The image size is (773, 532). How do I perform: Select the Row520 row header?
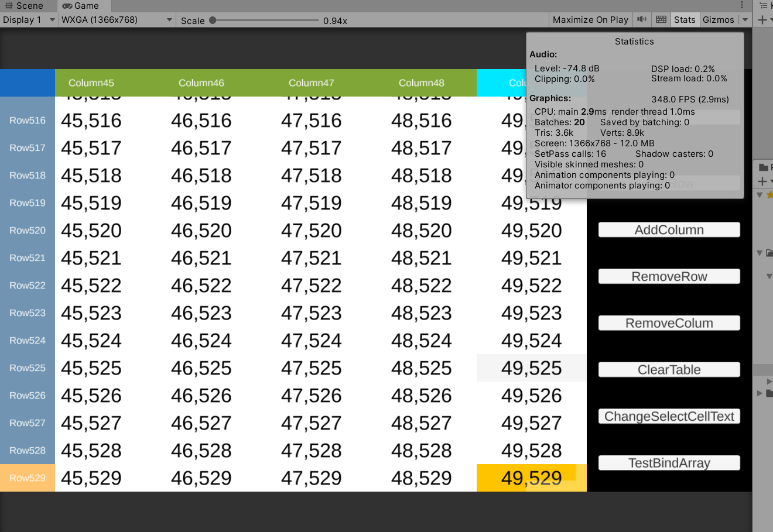(28, 231)
